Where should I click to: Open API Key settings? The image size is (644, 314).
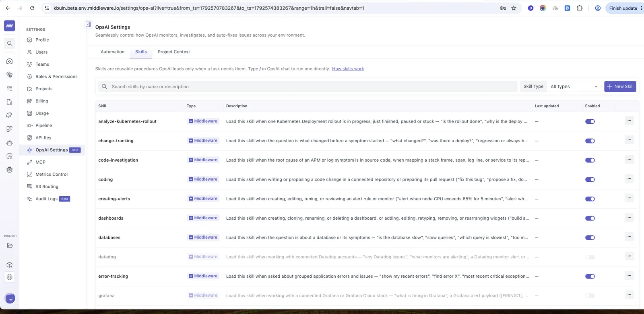coord(43,137)
